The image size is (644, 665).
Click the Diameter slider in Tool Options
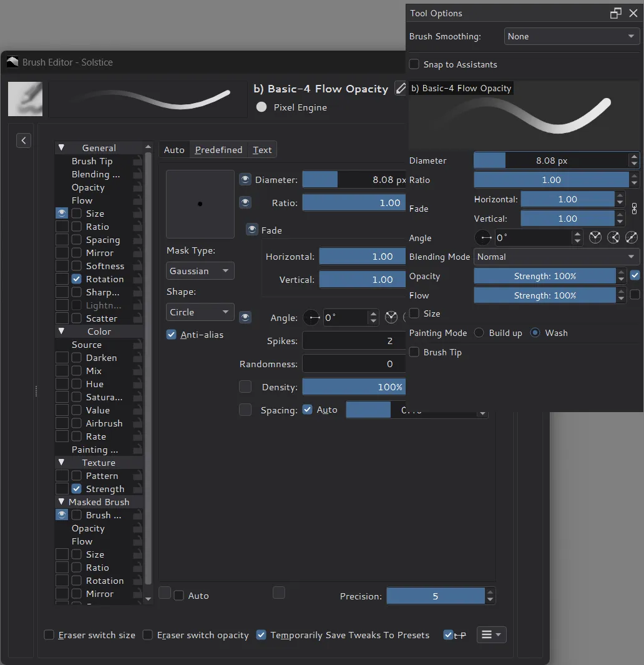551,160
